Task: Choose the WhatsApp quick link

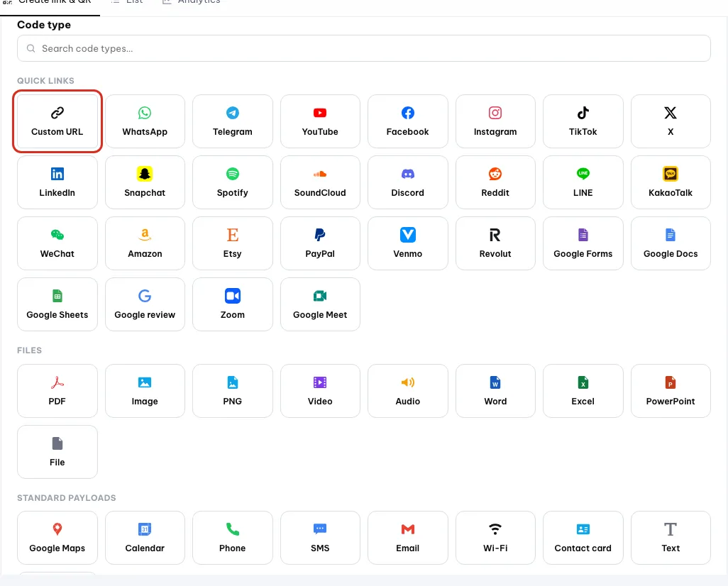Action: point(145,121)
